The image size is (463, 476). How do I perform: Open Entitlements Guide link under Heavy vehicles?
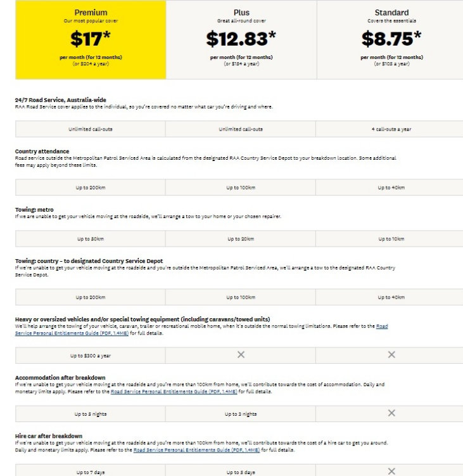pos(72,333)
